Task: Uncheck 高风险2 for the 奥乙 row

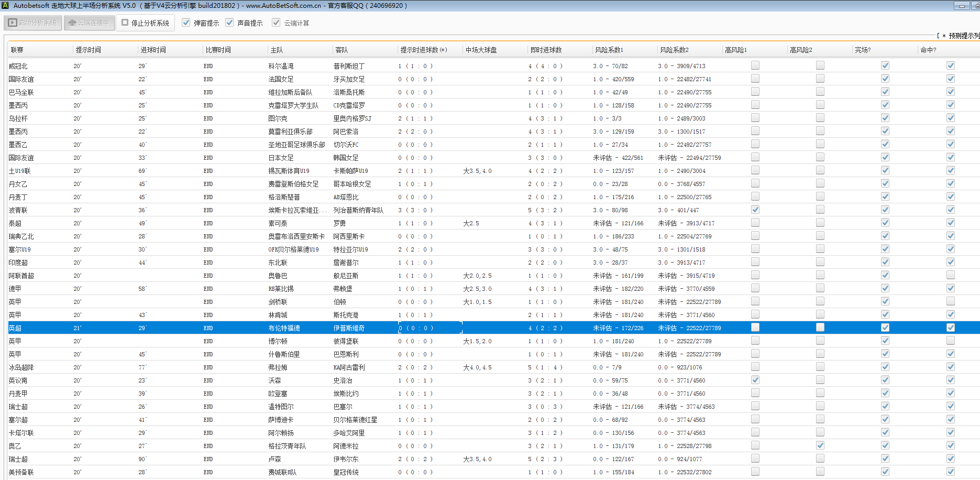Action: coord(820,445)
